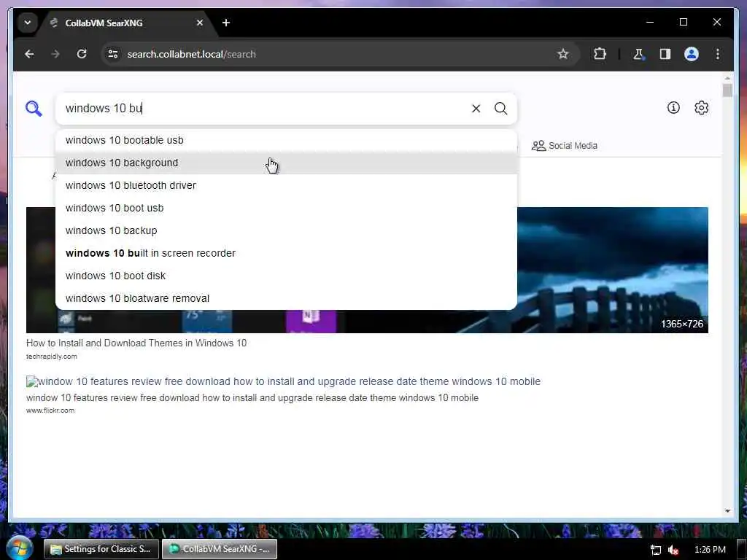Choose suggestion windows 10 background

286,163
